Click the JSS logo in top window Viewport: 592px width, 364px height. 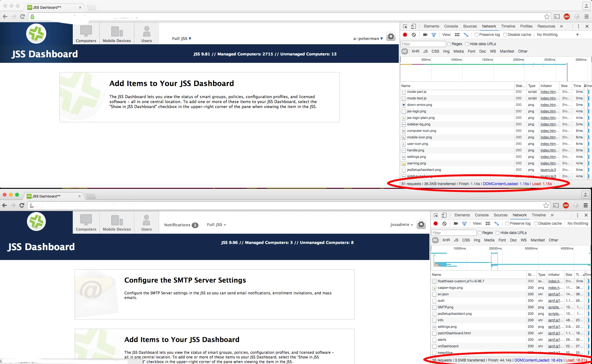36,33
